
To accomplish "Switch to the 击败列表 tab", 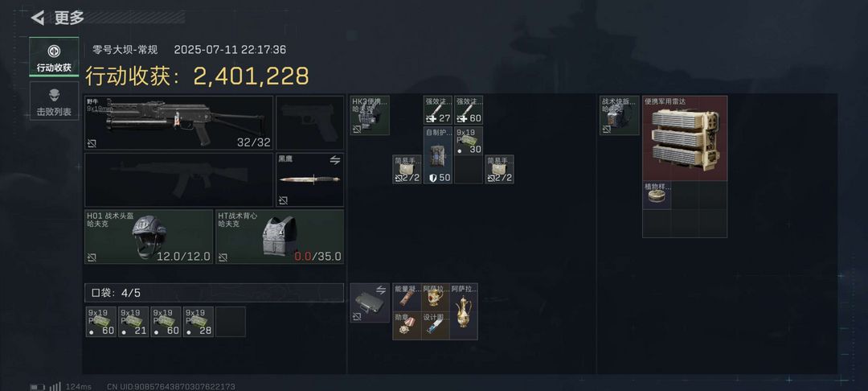I will pyautogui.click(x=54, y=101).
